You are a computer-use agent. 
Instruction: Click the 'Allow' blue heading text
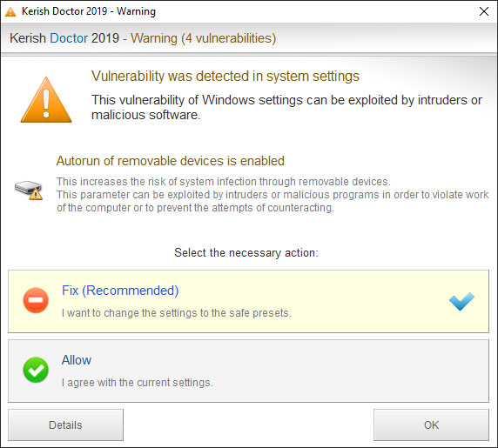pos(77,360)
